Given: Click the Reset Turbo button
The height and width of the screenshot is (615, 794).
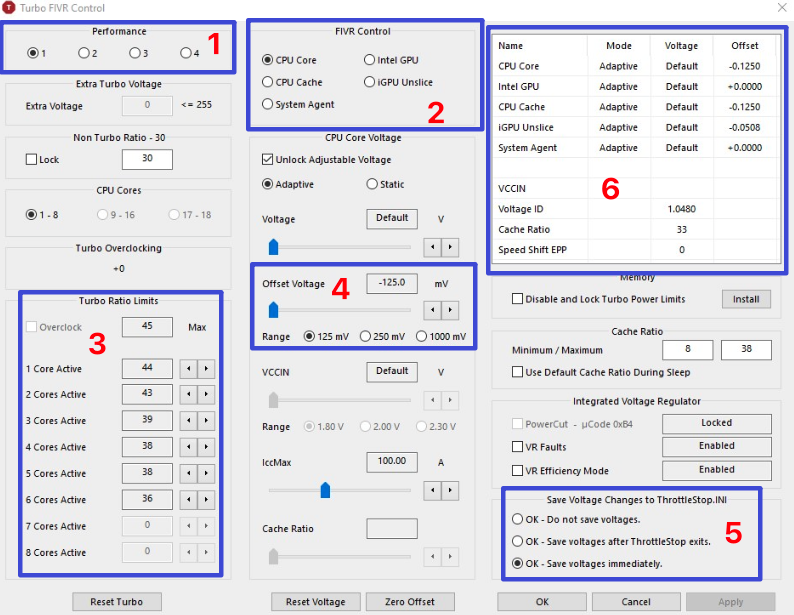Looking at the screenshot, I should pos(117,601).
